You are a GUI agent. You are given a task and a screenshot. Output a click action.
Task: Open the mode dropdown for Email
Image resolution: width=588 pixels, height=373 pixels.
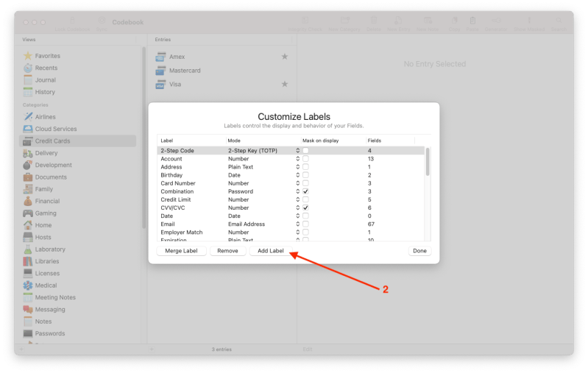tap(298, 224)
